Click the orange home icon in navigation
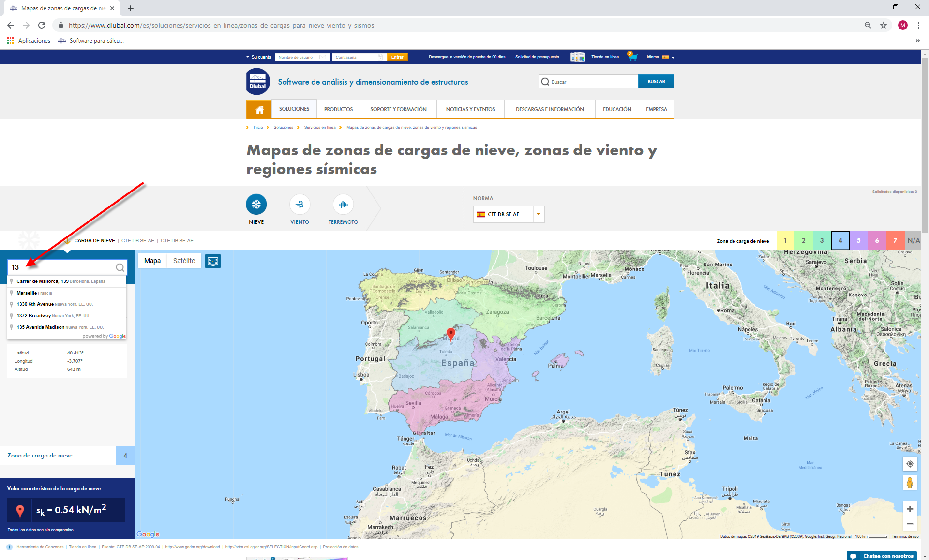The width and height of the screenshot is (929, 560). [x=259, y=109]
